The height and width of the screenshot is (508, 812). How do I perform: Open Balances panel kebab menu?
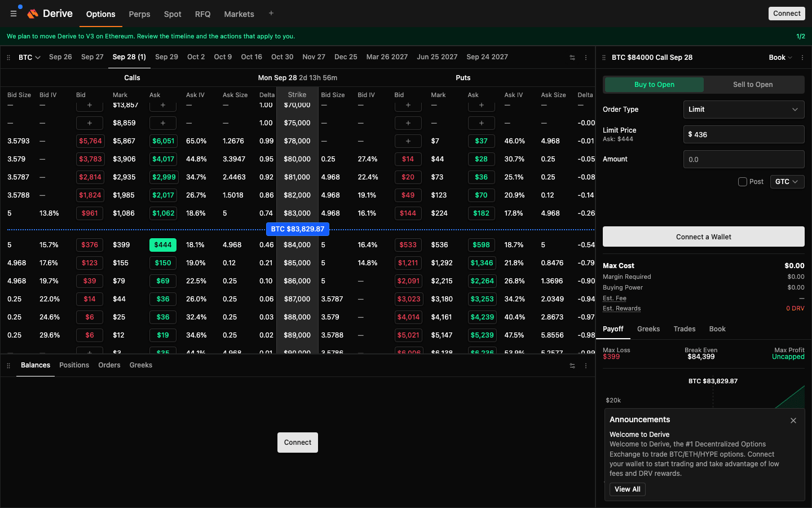tap(586, 366)
